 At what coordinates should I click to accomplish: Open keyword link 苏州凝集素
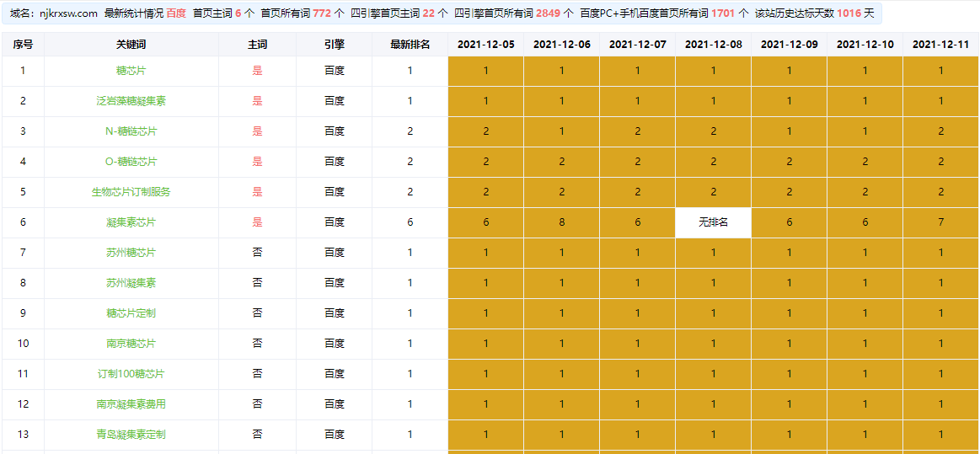[131, 283]
